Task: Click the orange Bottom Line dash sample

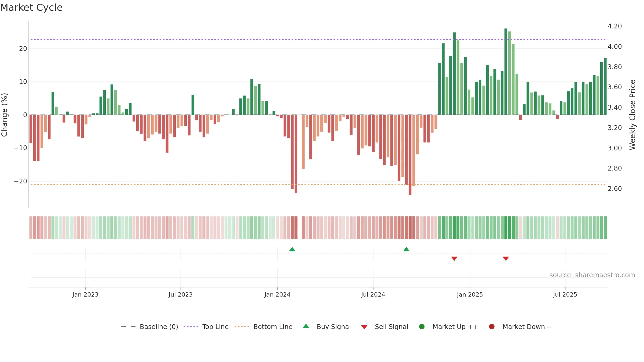Action: [242, 327]
